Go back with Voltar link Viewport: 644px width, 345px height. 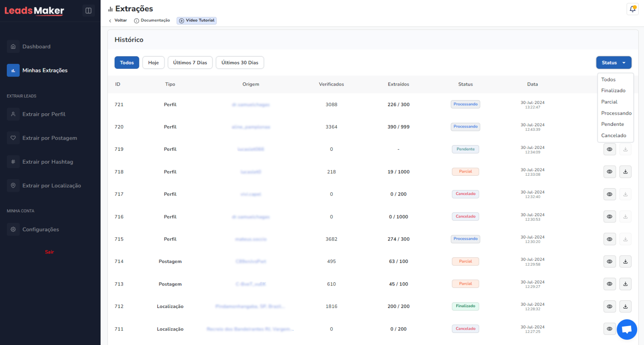tap(118, 21)
